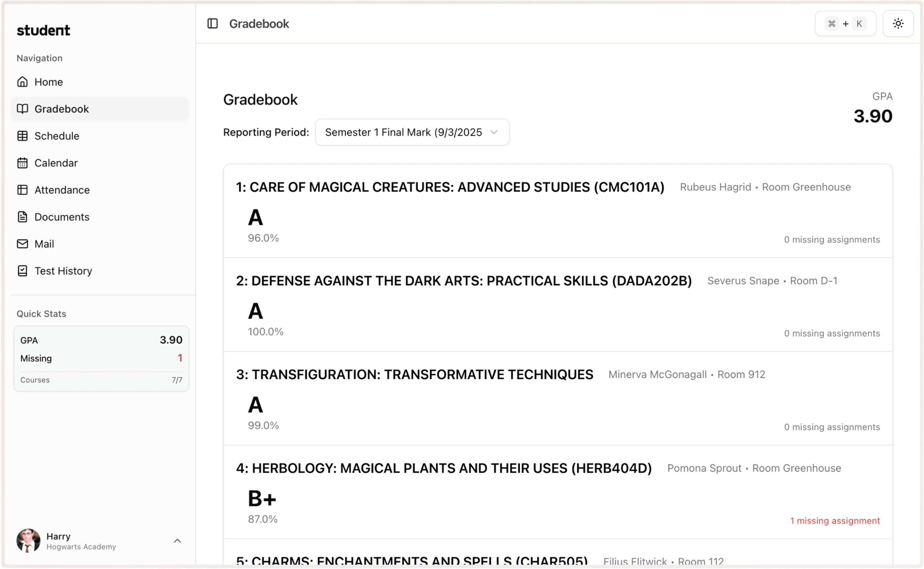Toggle the sidebar panel icon near Gradebook title
The width and height of the screenshot is (924, 569).
point(212,23)
